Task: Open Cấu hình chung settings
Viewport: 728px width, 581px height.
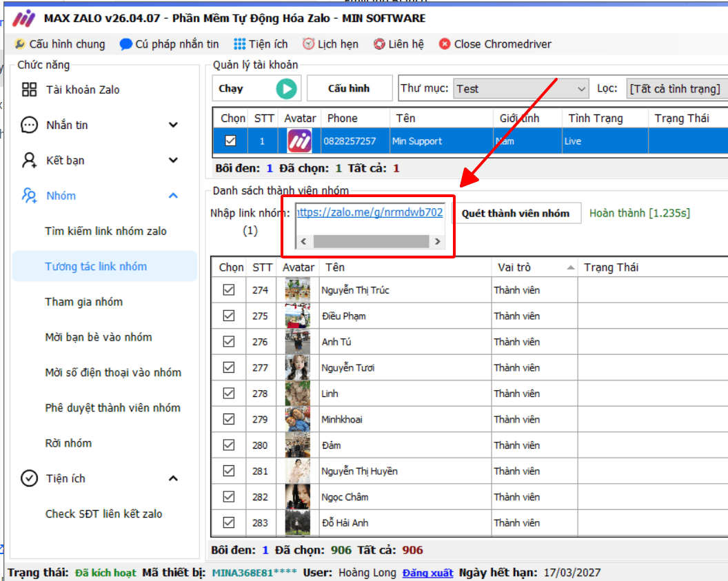Action: 60,44
